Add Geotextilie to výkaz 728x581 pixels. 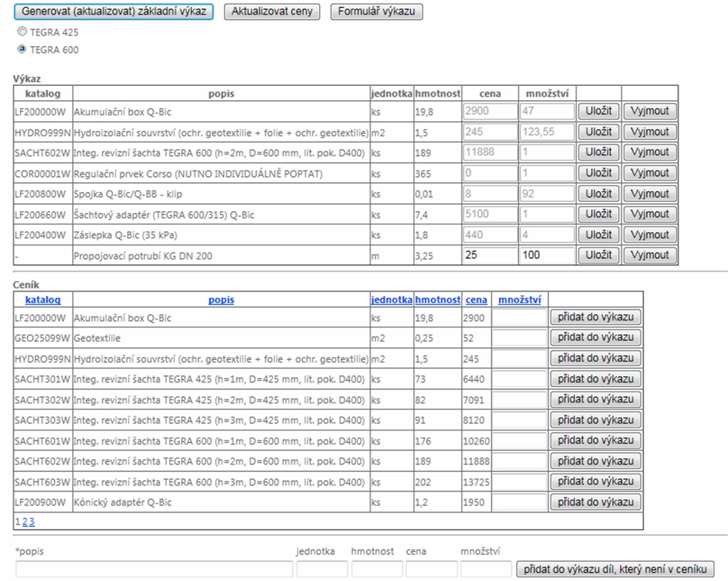pos(595,338)
